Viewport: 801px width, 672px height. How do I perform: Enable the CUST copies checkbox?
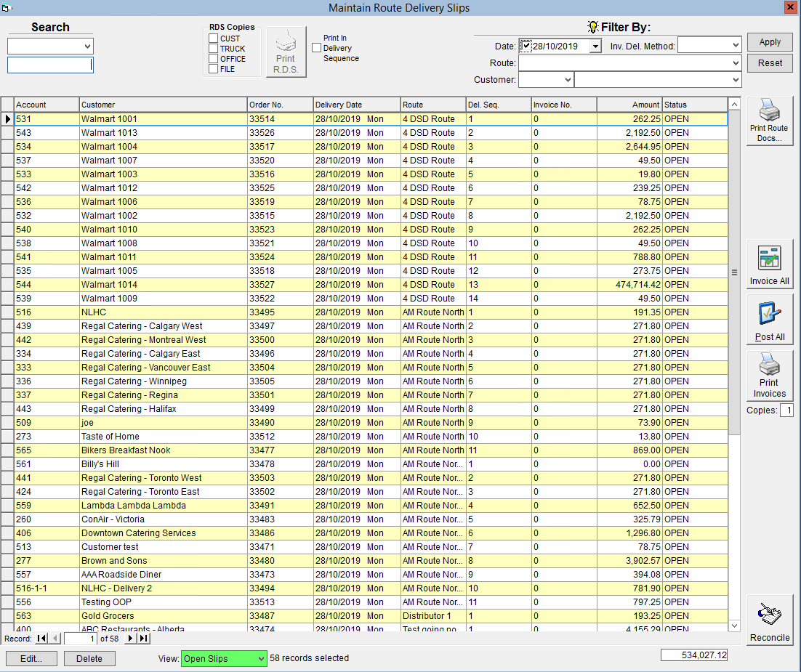pos(214,39)
